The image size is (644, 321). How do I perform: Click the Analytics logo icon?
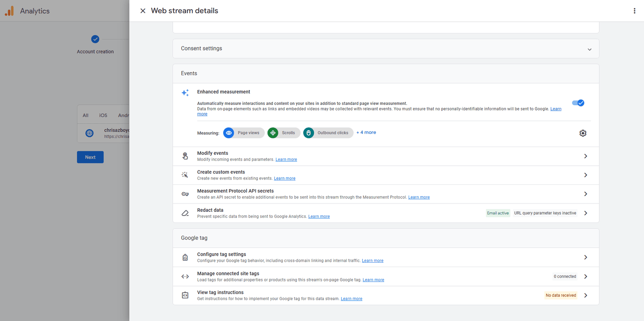9,11
